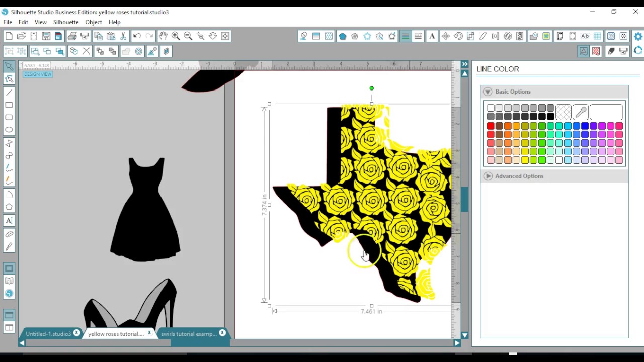
Task: Select the Eraser tool
Action: pyautogui.click(x=9, y=234)
